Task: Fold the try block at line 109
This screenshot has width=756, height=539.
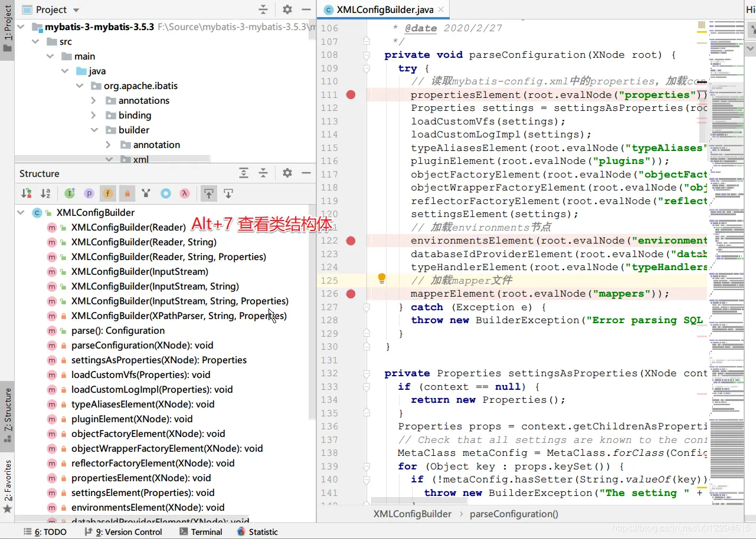Action: point(366,68)
